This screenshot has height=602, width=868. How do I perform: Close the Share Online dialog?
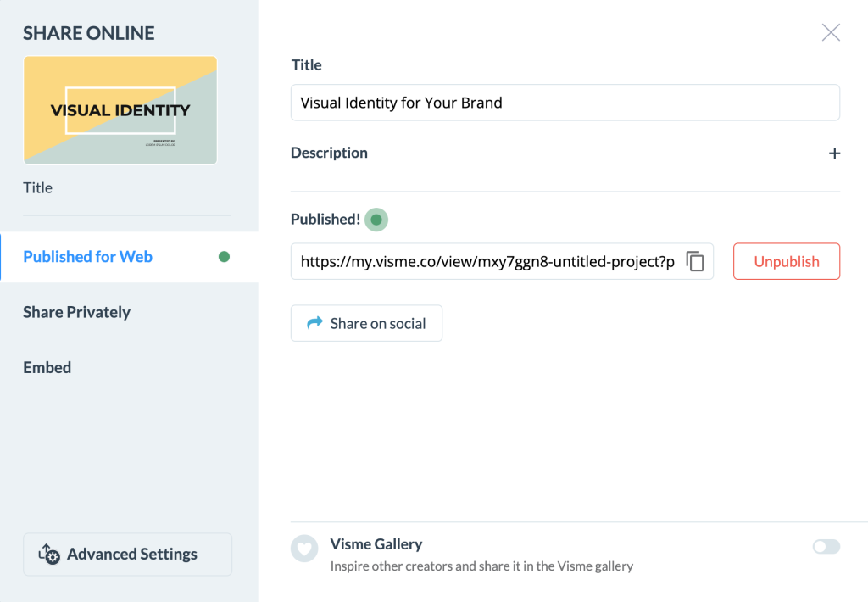[831, 33]
